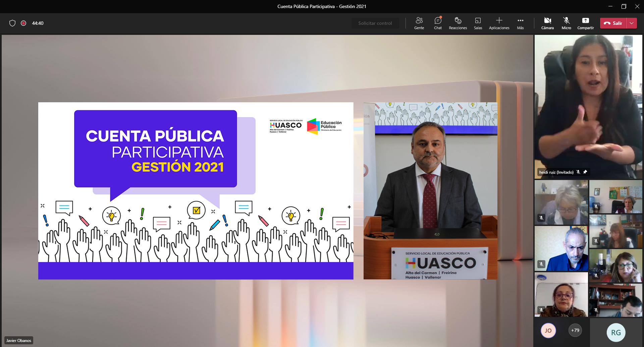Click the shared Cuenta Pública Participativa slide

pyautogui.click(x=196, y=190)
